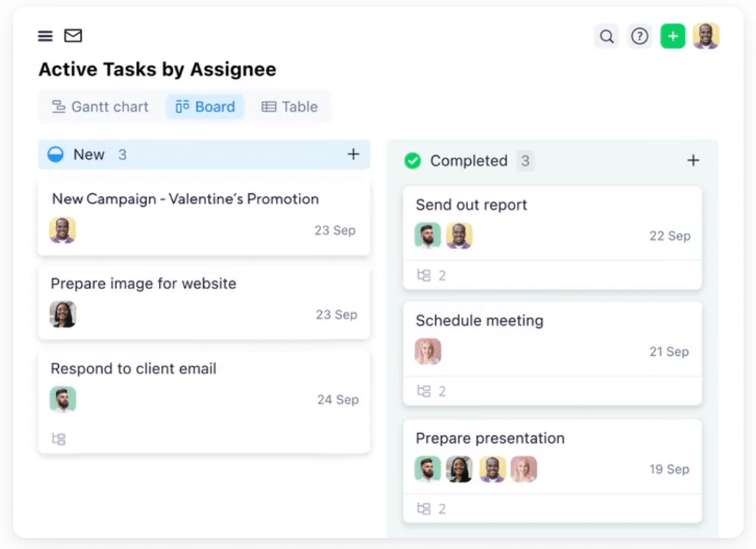Click the 19 Sep due date
The height and width of the screenshot is (549, 756).
click(669, 469)
